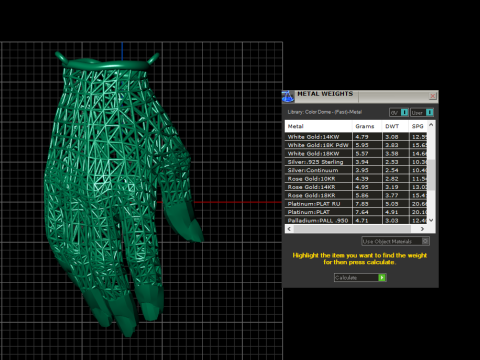The width and height of the screenshot is (480, 360).
Task: Select the Rose Gold:14KR row
Action: [356, 187]
